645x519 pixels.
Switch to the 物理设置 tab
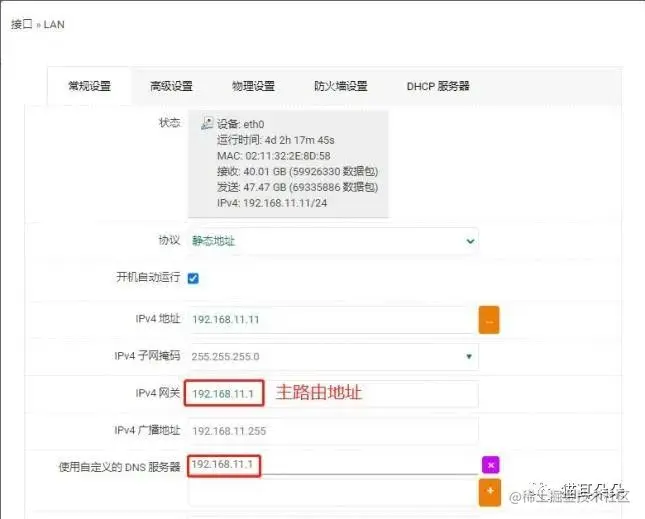pos(253,86)
